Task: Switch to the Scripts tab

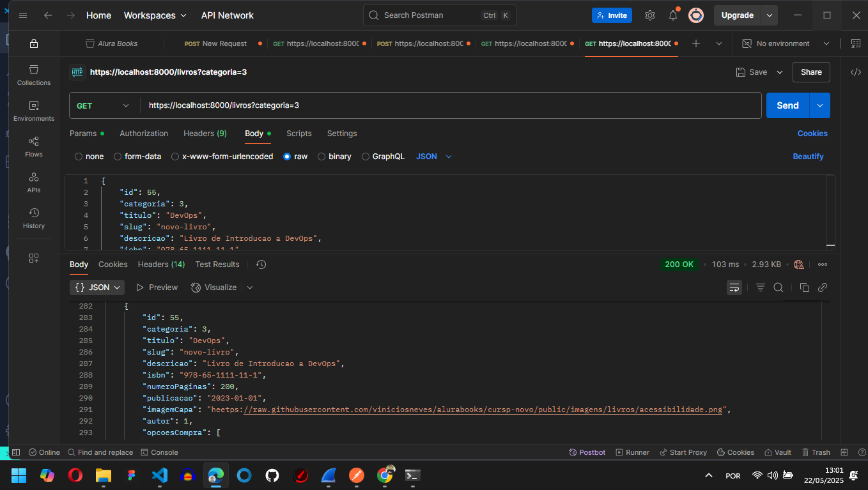Action: pos(299,134)
